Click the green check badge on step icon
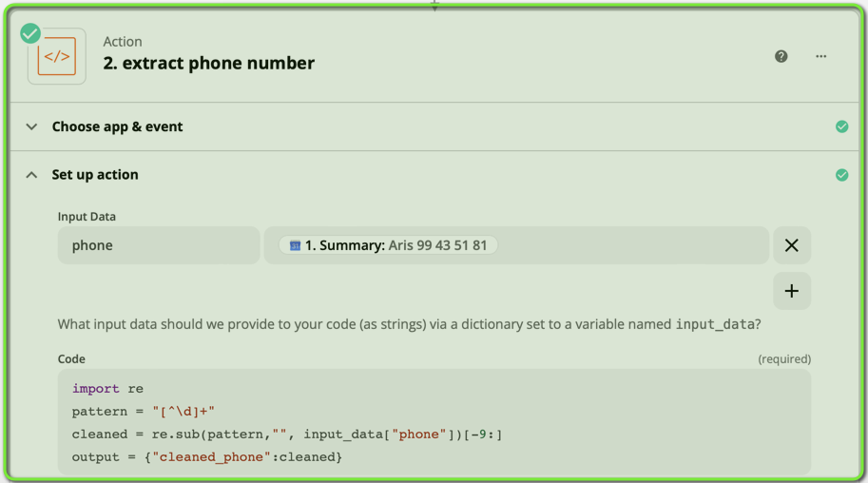Screen dimensions: 868x483 [30, 34]
